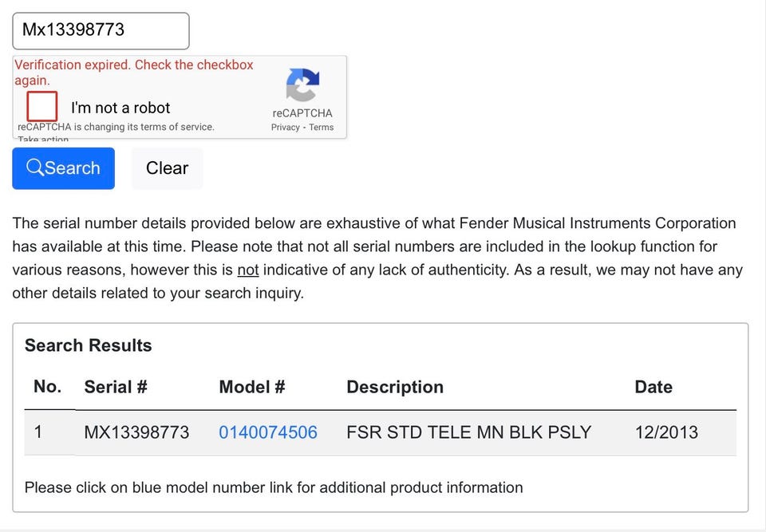This screenshot has width=766, height=532.
Task: Click the reCAPTCHA logo icon
Action: 302,86
